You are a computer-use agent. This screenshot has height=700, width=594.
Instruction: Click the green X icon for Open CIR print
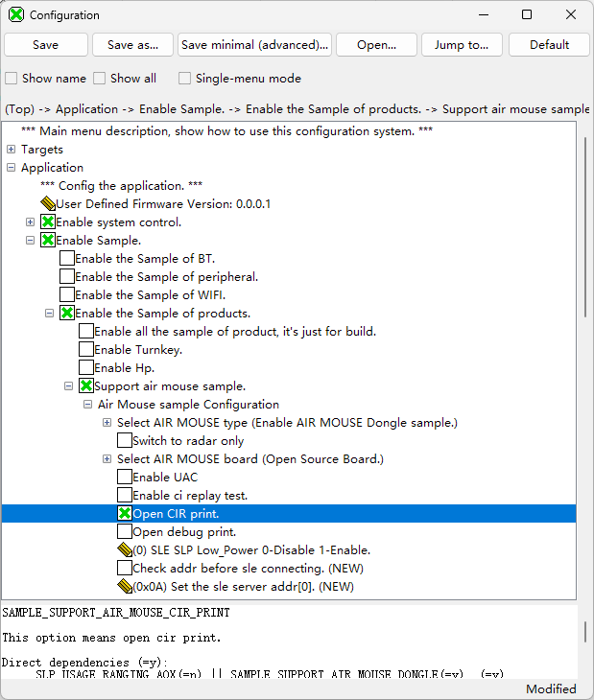click(125, 513)
